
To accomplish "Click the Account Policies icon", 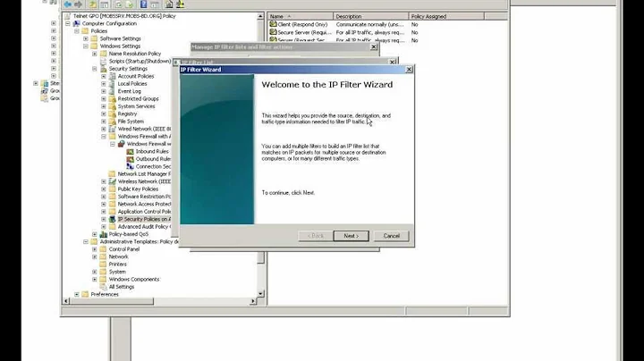I will pyautogui.click(x=112, y=76).
